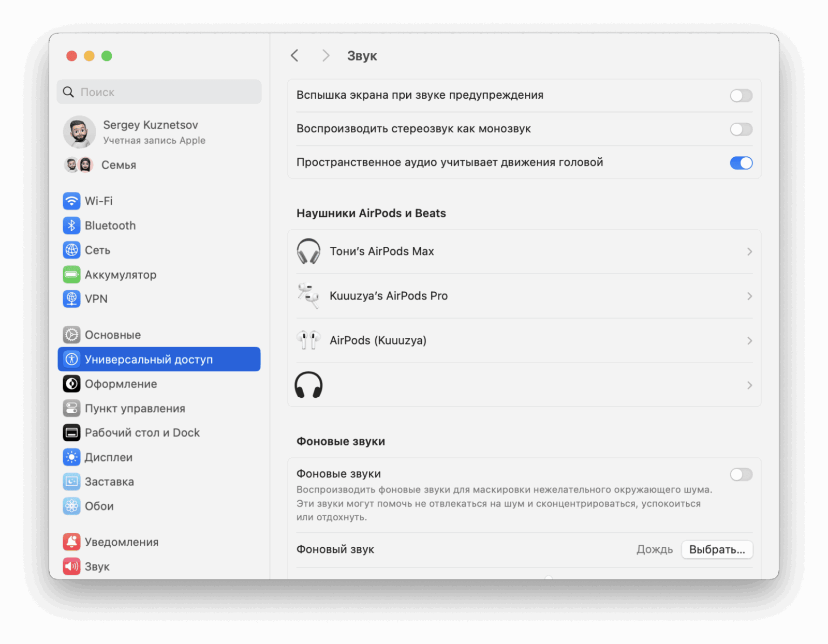Turn on the Фоновые звуки switch
Viewport: 828px width, 644px height.
[x=741, y=474]
